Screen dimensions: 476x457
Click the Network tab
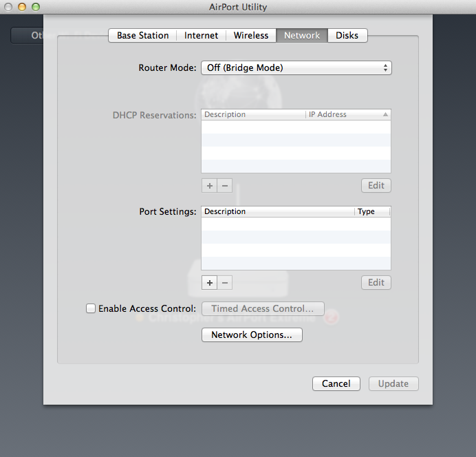302,36
